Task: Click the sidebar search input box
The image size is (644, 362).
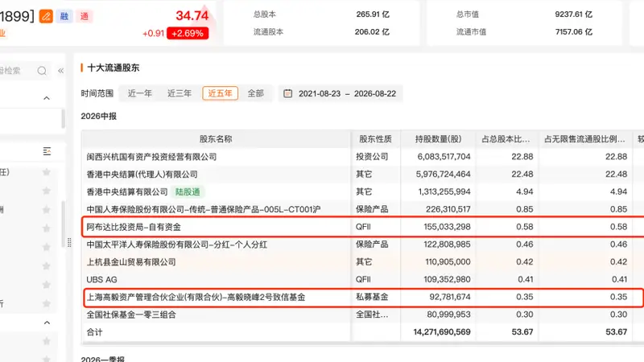Action: (25, 71)
